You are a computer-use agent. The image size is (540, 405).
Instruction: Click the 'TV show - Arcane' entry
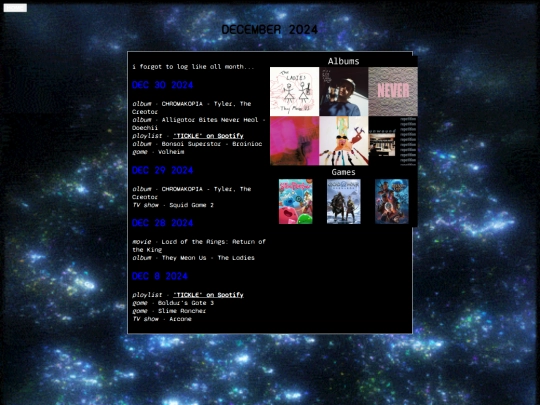pyautogui.click(x=162, y=319)
